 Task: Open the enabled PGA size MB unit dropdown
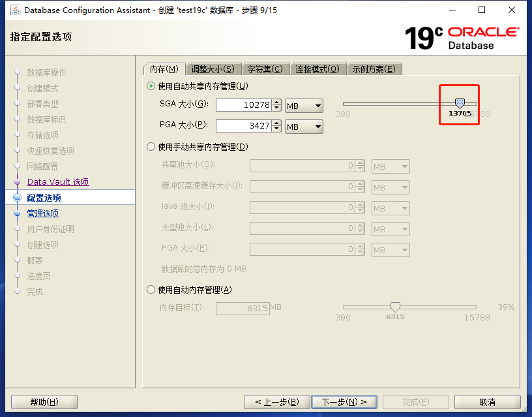pyautogui.click(x=304, y=127)
